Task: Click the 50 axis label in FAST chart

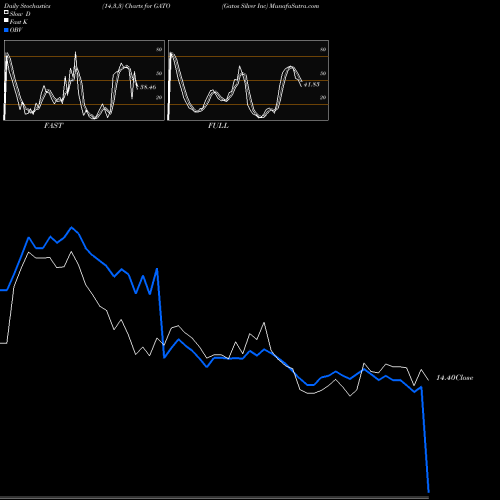Action: pyautogui.click(x=159, y=73)
